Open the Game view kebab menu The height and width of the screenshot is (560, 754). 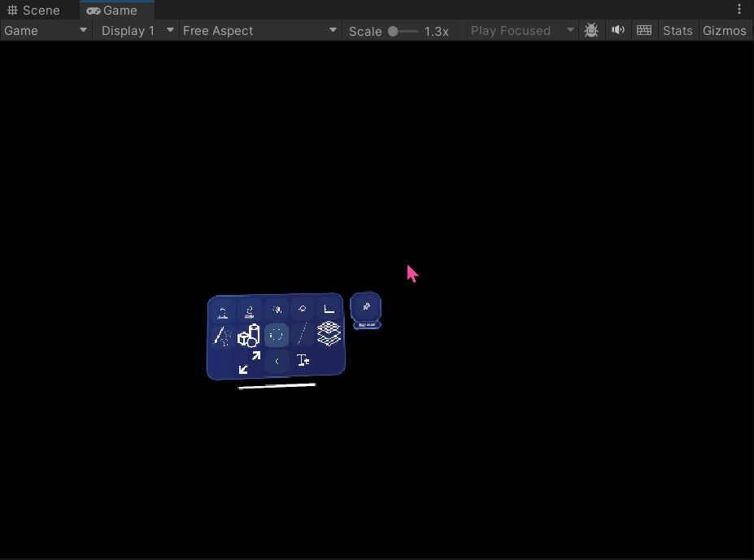click(739, 9)
